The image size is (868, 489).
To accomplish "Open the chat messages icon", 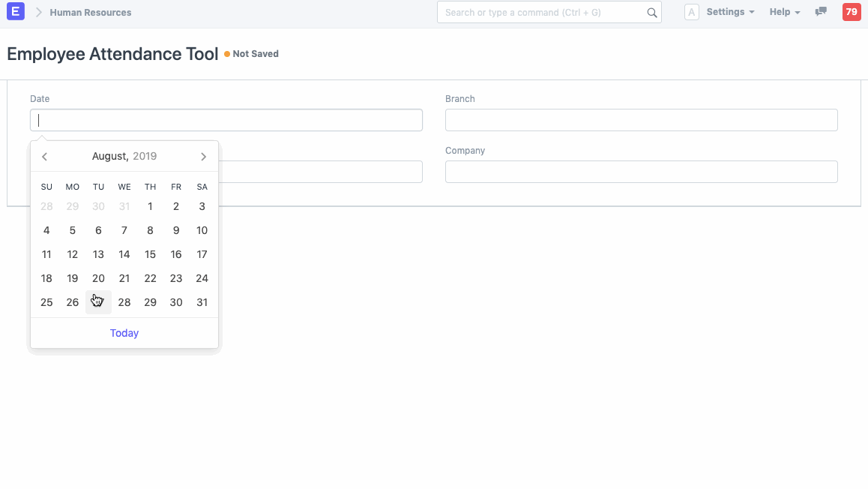I will pyautogui.click(x=821, y=12).
